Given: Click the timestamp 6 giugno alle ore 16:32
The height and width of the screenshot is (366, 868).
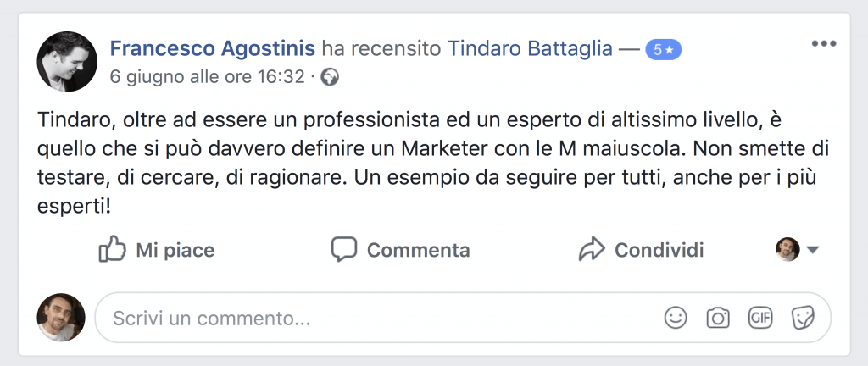Looking at the screenshot, I should [x=208, y=77].
